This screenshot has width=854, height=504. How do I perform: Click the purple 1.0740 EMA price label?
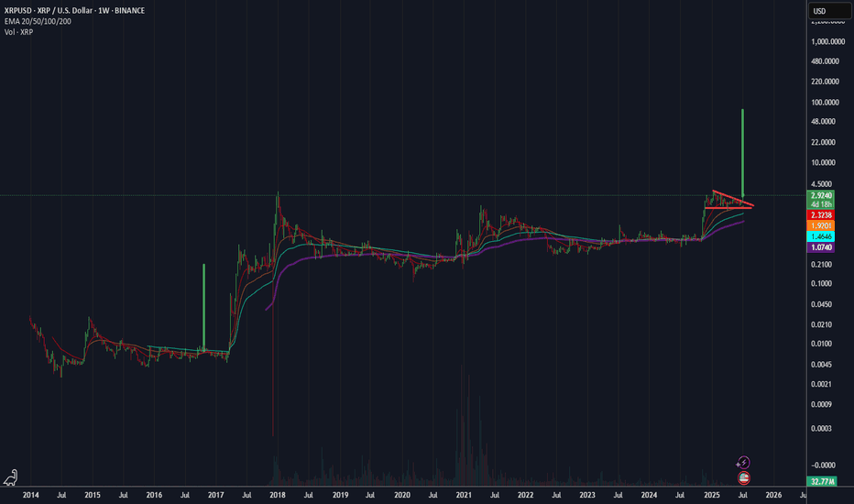coord(821,247)
